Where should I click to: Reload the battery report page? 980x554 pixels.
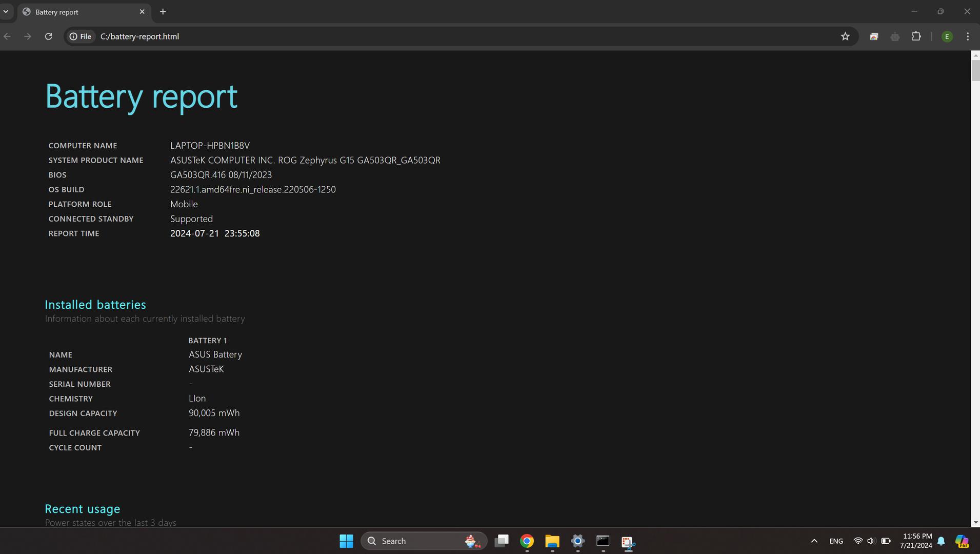[48, 36]
